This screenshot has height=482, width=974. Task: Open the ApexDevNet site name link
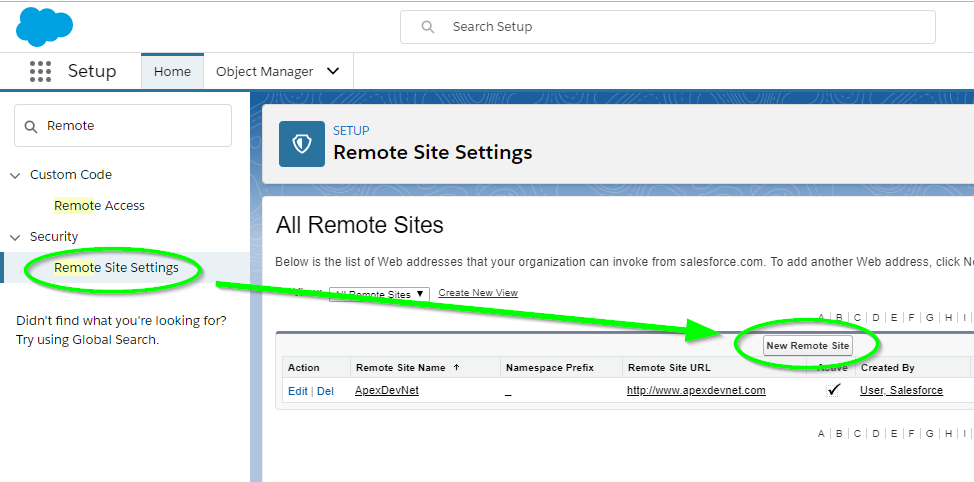click(x=386, y=390)
